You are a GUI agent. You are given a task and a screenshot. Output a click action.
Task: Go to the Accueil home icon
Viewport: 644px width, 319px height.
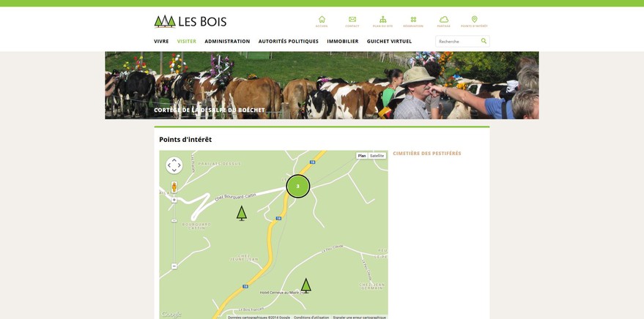coord(322,21)
